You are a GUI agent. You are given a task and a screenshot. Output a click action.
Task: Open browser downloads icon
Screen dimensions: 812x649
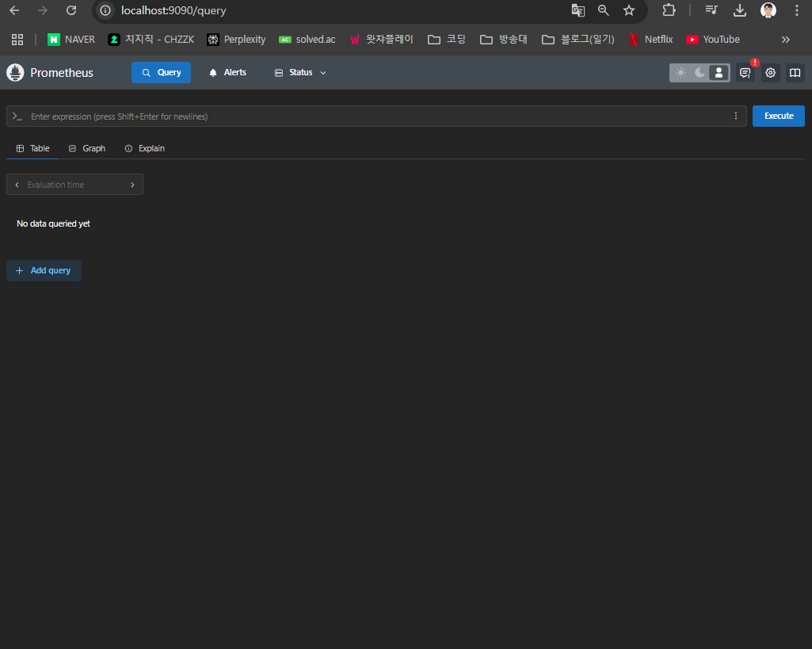[x=740, y=10]
